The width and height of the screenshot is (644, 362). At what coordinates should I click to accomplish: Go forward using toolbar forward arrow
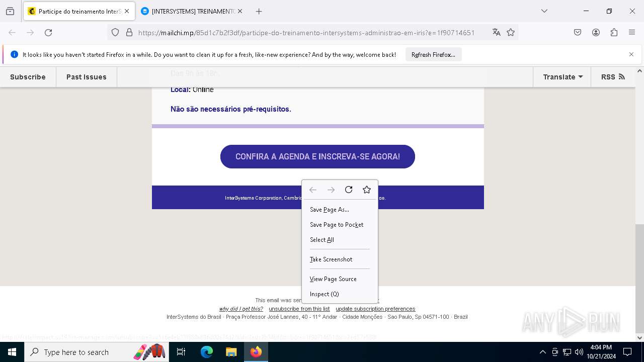point(30,32)
